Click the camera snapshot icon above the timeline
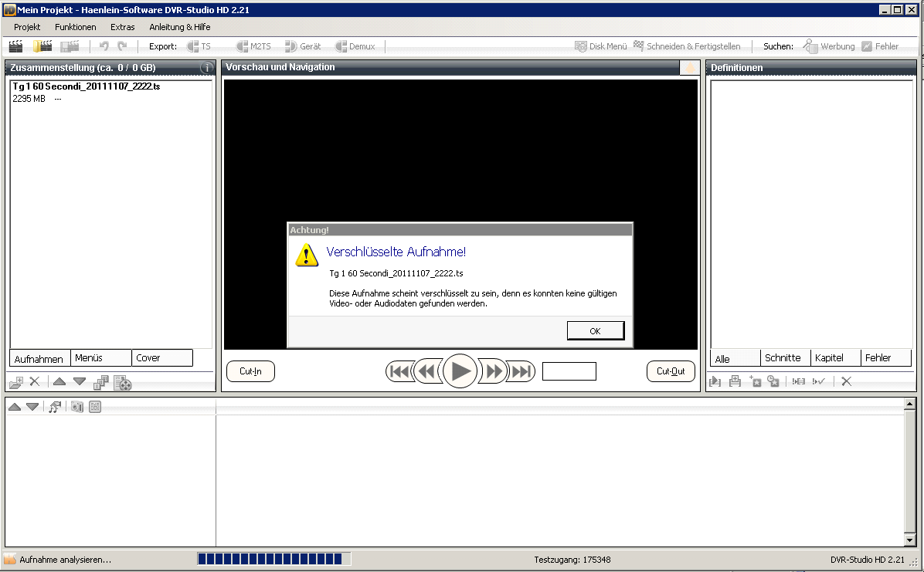Viewport: 924px width, 572px height. click(x=76, y=407)
